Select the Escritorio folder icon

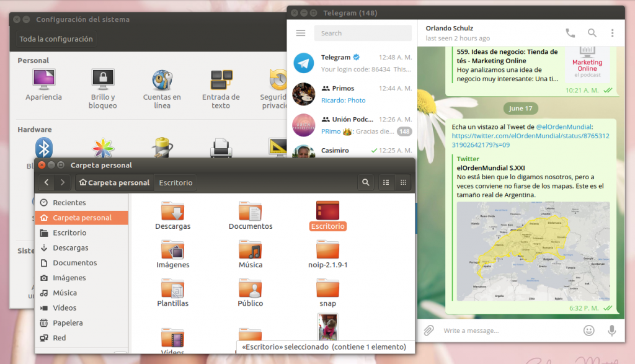(327, 211)
